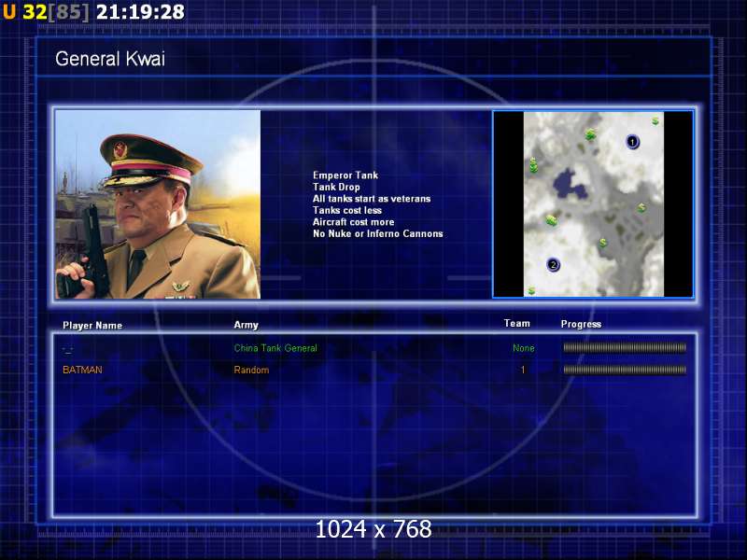Click the 'Tanks cost less' line
Screen dimensions: 747x560
(347, 211)
